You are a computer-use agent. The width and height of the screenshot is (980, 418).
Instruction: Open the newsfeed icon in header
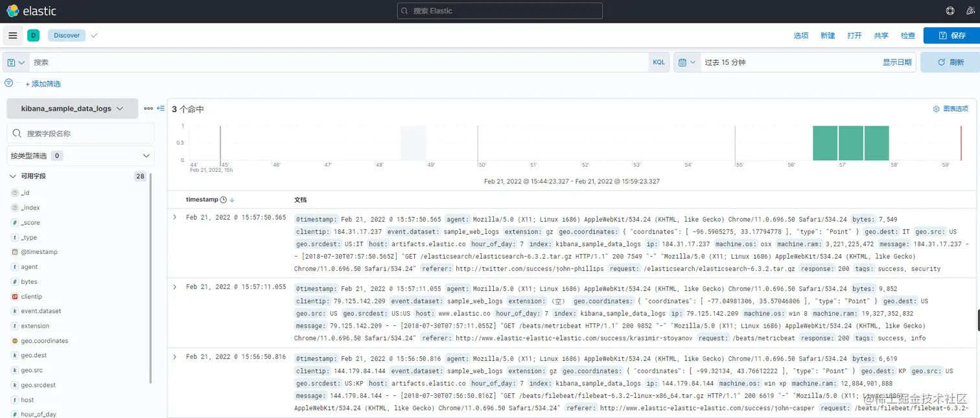point(970,11)
